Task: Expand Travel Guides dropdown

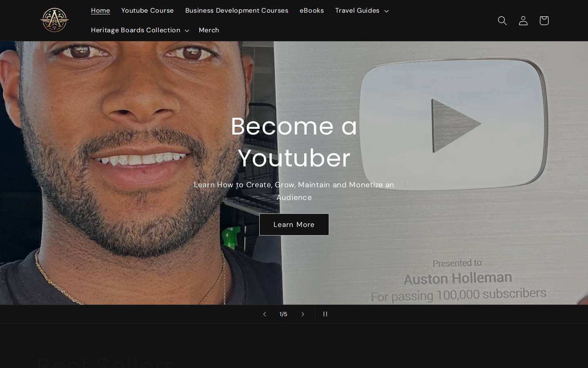Action: coord(362,10)
